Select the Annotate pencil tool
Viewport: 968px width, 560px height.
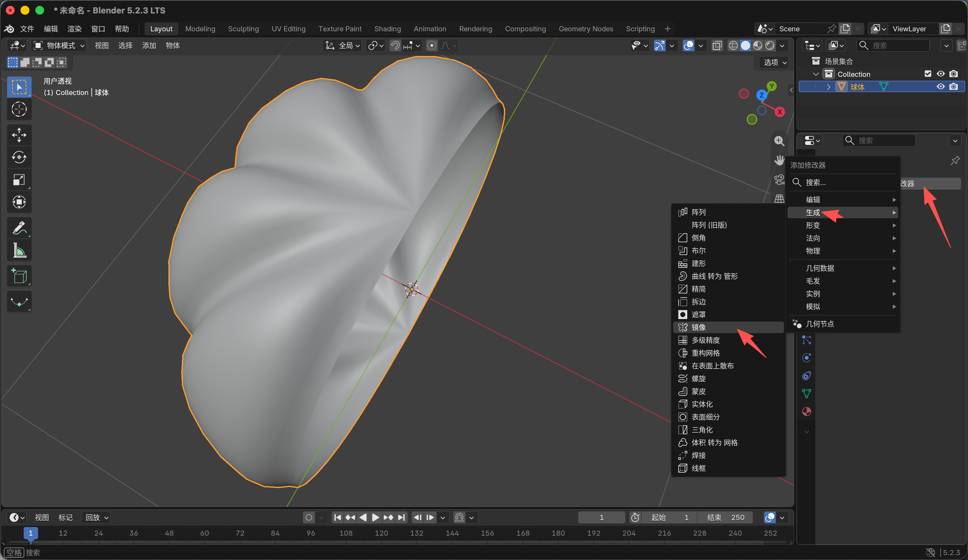point(19,228)
